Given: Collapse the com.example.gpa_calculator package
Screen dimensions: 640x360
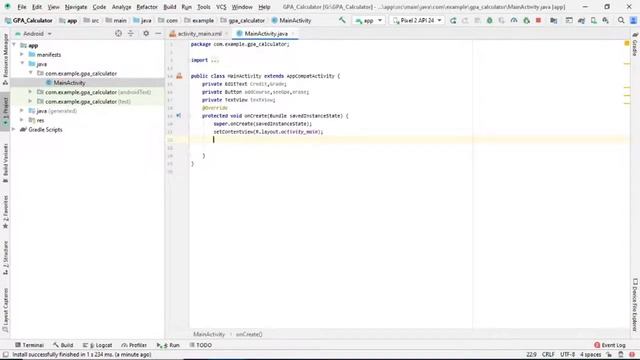Looking at the screenshot, I should click(x=31, y=73).
